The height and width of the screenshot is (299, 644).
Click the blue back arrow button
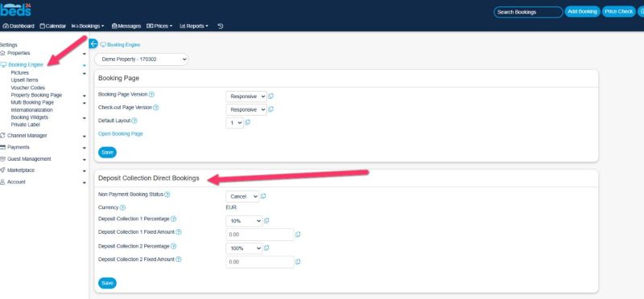(x=93, y=44)
